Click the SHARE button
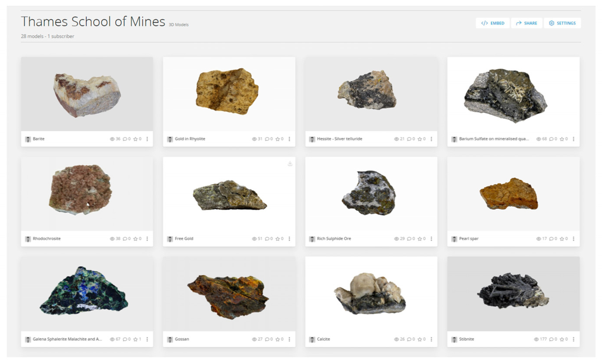The width and height of the screenshot is (602, 364). tap(526, 23)
